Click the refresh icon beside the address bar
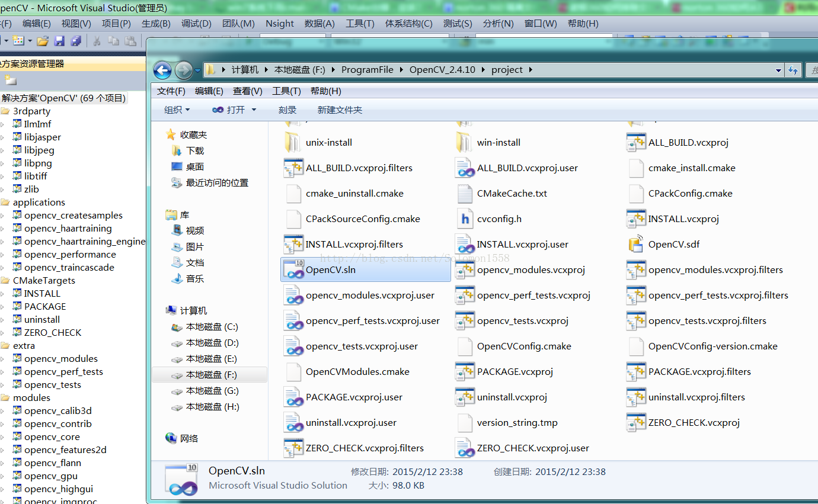This screenshot has height=504, width=818. [x=793, y=70]
